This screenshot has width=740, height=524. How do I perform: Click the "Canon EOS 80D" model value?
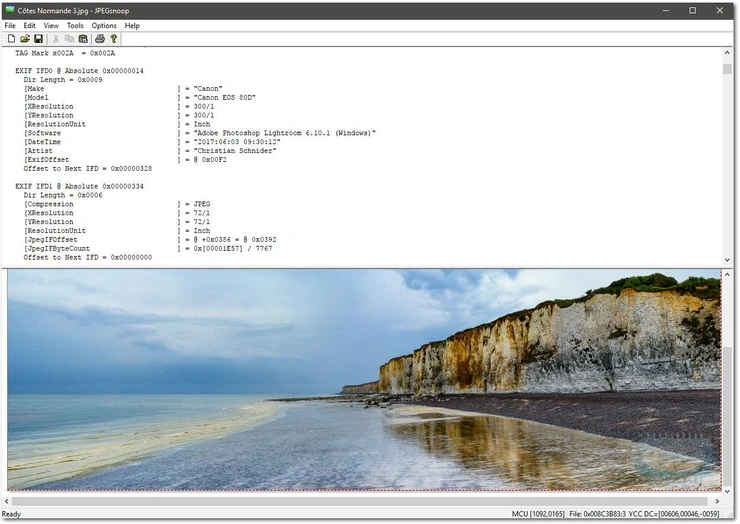point(224,97)
